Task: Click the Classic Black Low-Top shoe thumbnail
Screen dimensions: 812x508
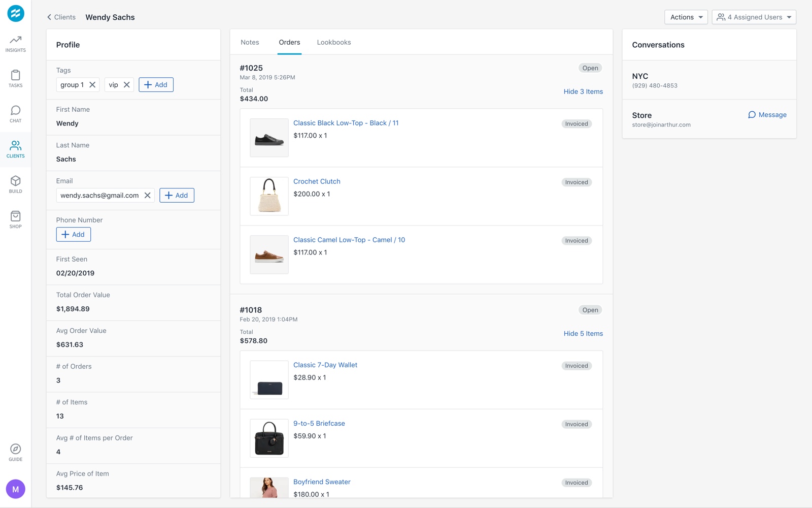Action: click(269, 138)
